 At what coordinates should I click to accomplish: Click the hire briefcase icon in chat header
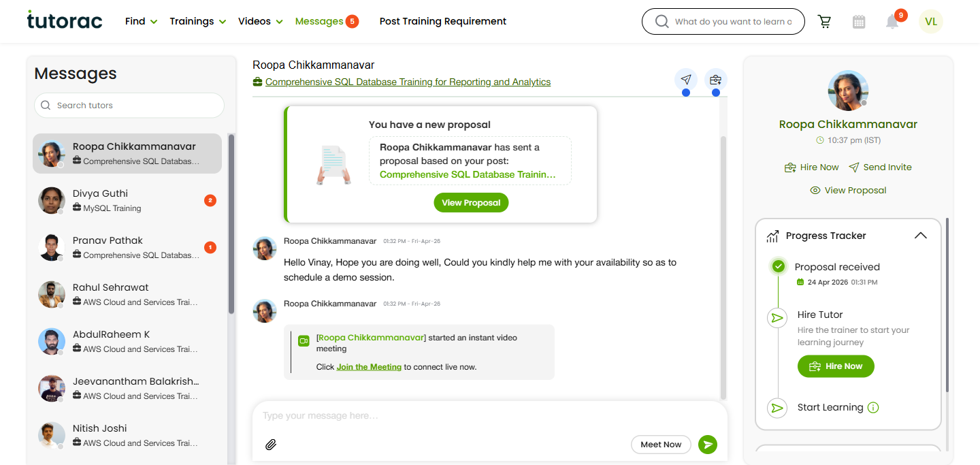[715, 79]
